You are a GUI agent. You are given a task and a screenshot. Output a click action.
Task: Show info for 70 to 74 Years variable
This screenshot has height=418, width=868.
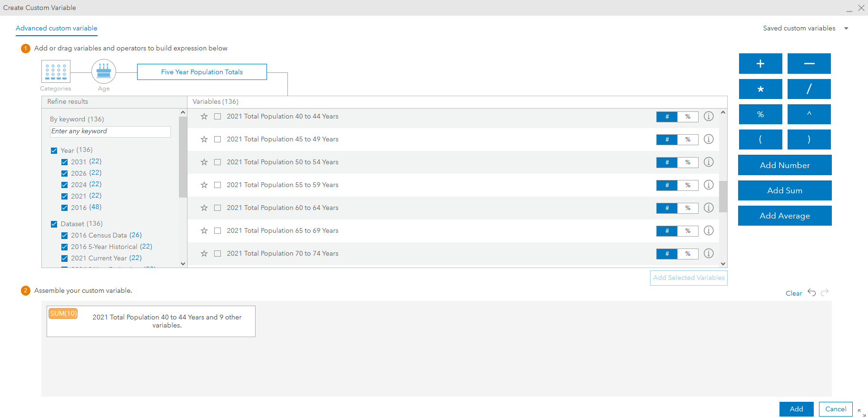[x=709, y=253]
